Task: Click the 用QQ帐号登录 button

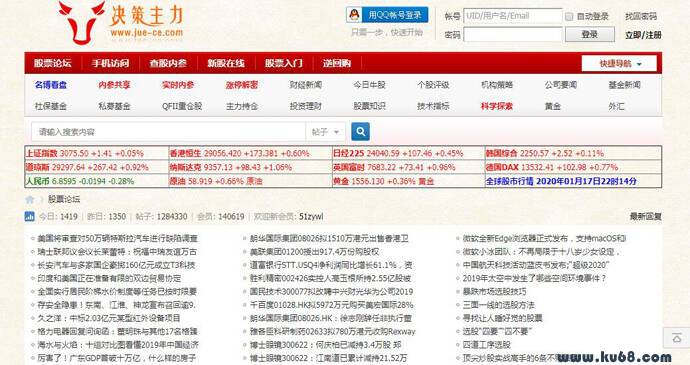Action: tap(387, 15)
